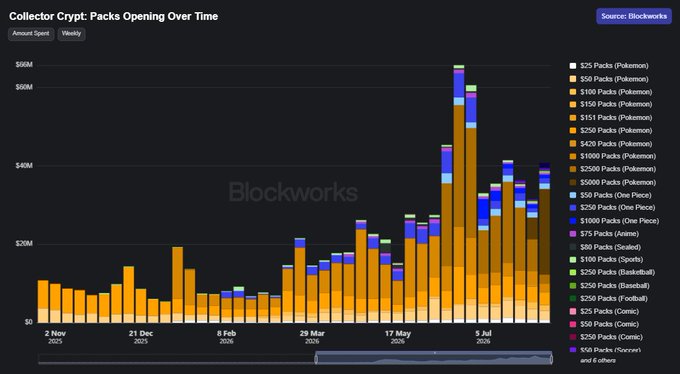The width and height of the screenshot is (680, 374).
Task: Click the $50 Packs (Comic) swatch
Action: pos(573,324)
